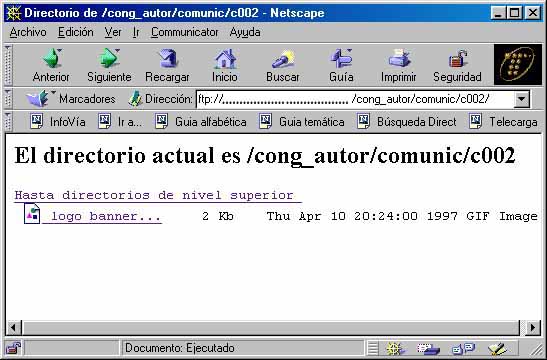
Task: Open Guia alfabética bookmark
Action: pos(201,122)
